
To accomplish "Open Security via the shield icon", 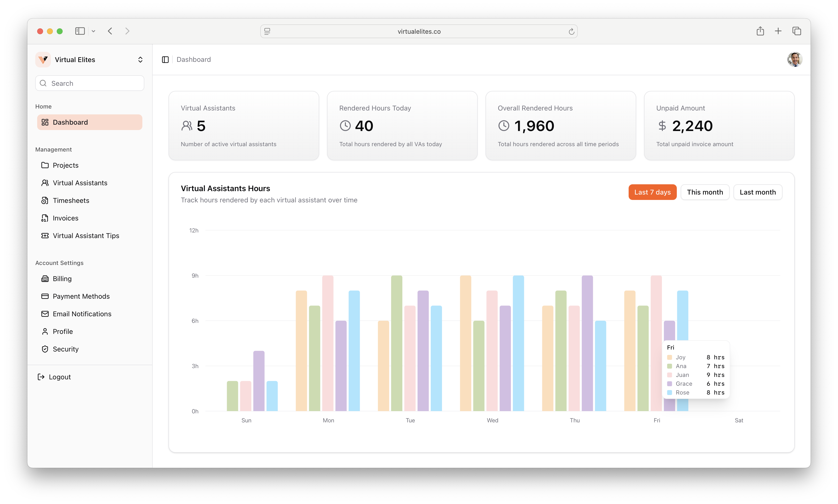I will click(45, 349).
